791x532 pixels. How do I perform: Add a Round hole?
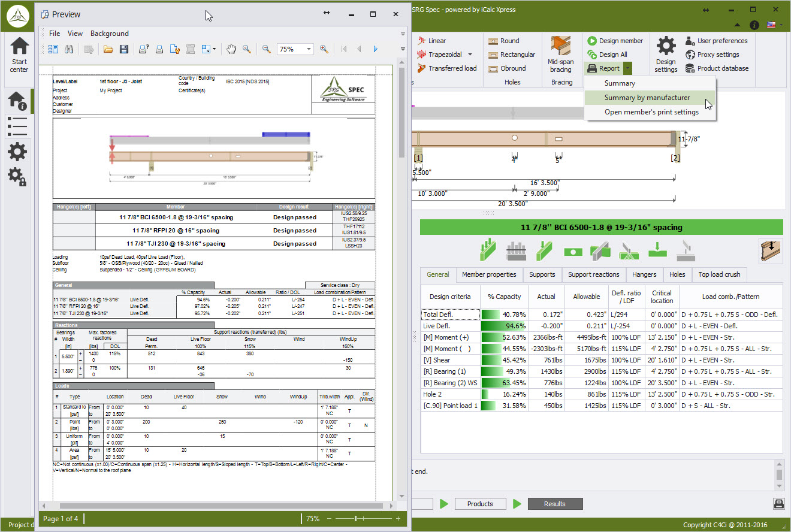[504, 41]
